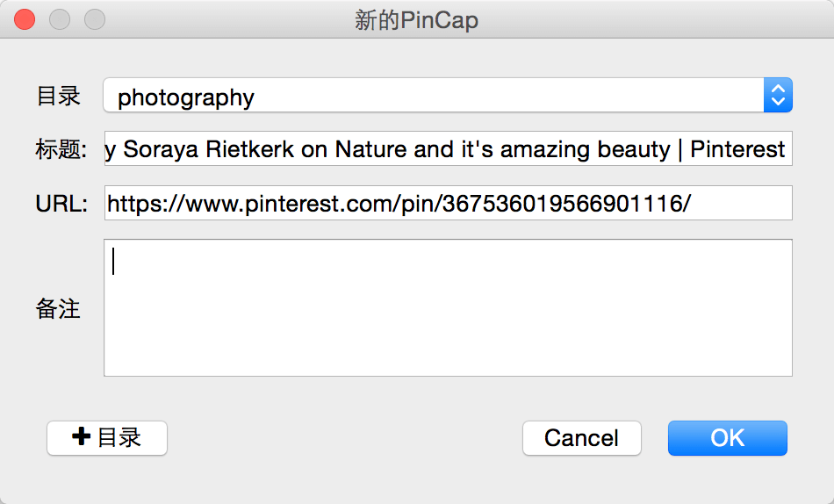Viewport: 834px width, 504px height.
Task: Open the photography directory dropdown
Action: coord(448,95)
